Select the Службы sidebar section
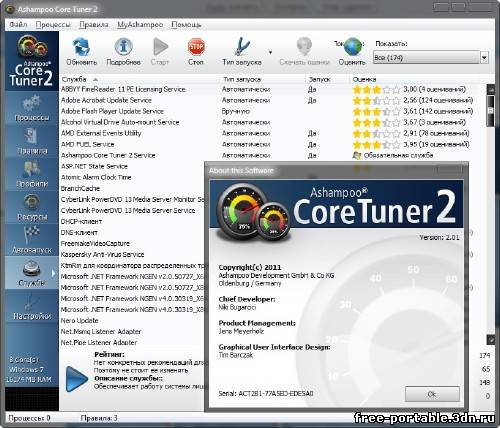Viewport: 500px width, 428px height. click(x=32, y=273)
